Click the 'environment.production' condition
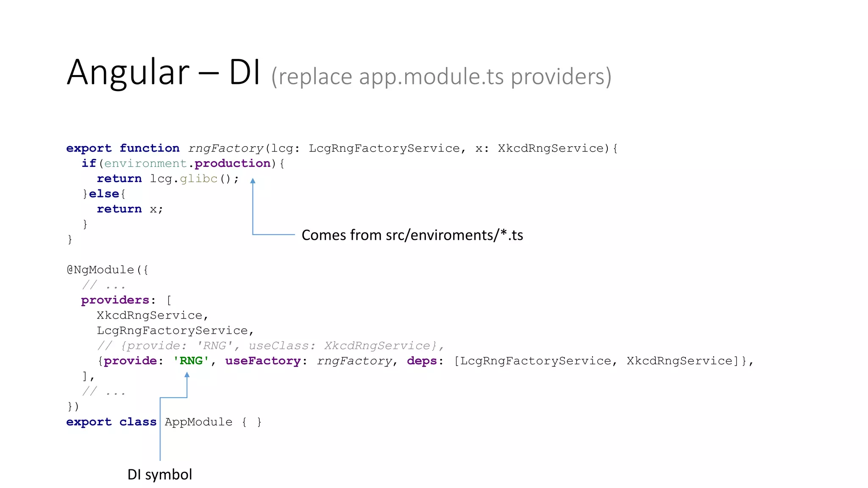Image resolution: width=868 pixels, height=488 pixels. click(187, 164)
